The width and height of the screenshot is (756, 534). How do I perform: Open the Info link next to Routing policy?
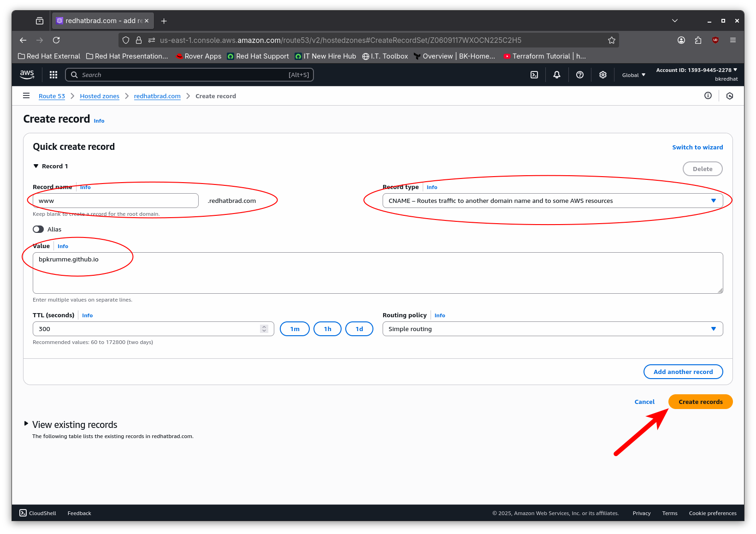[440, 315]
